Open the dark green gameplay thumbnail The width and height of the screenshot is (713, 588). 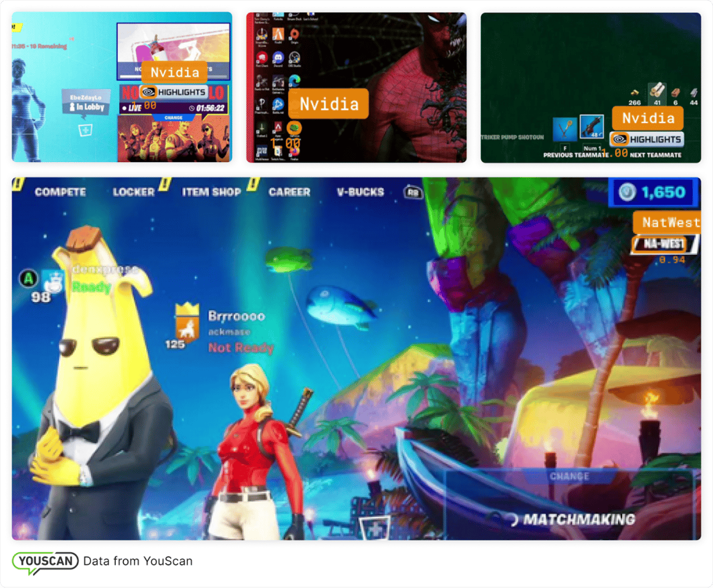point(591,87)
